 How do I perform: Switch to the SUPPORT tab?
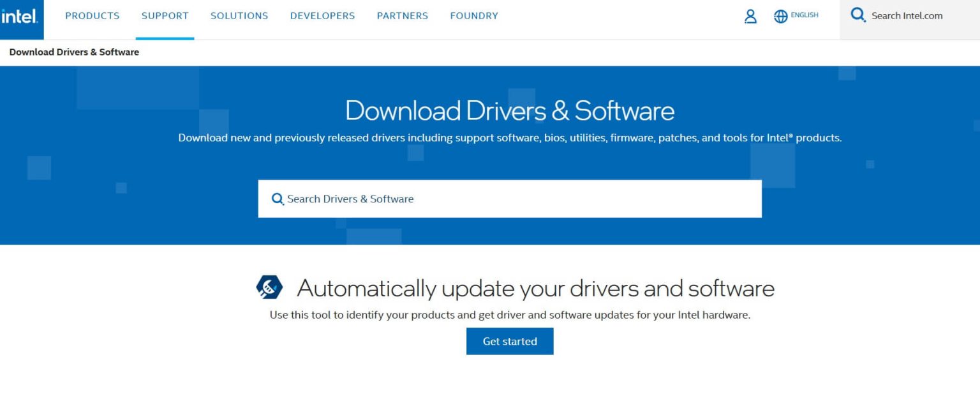[165, 16]
